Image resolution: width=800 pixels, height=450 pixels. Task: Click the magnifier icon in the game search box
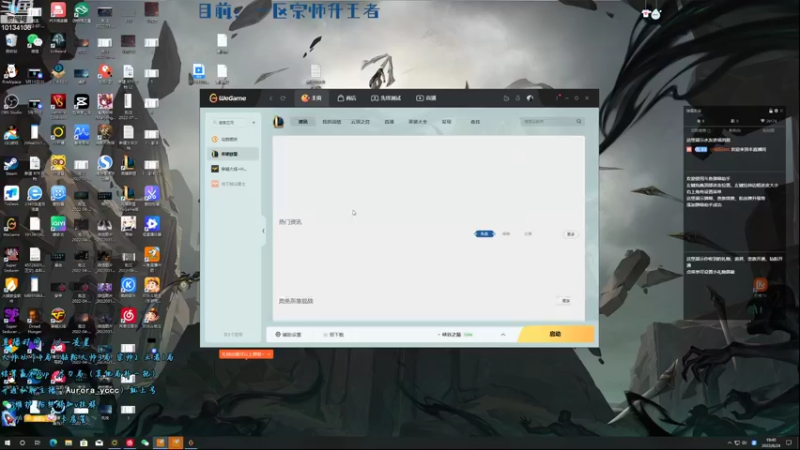tap(579, 121)
